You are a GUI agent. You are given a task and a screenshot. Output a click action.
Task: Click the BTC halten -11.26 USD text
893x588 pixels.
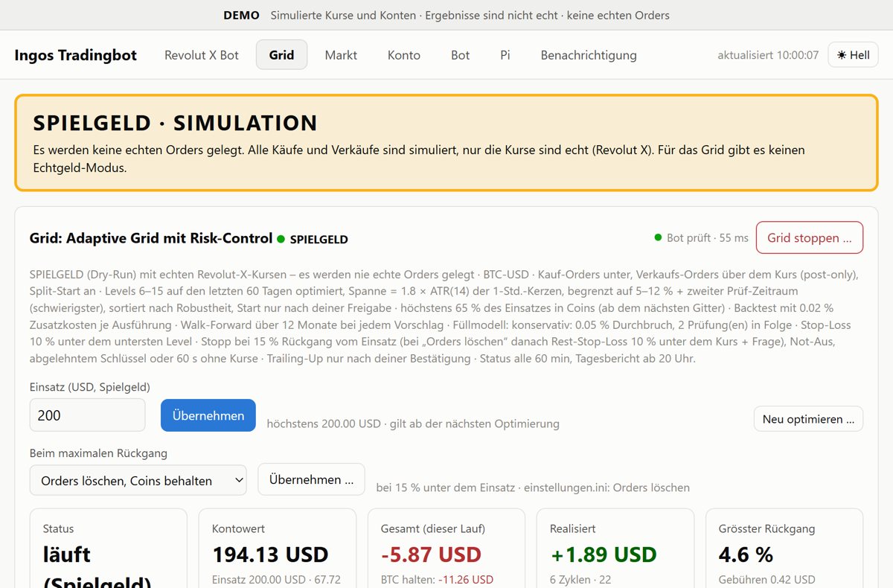coord(437,580)
